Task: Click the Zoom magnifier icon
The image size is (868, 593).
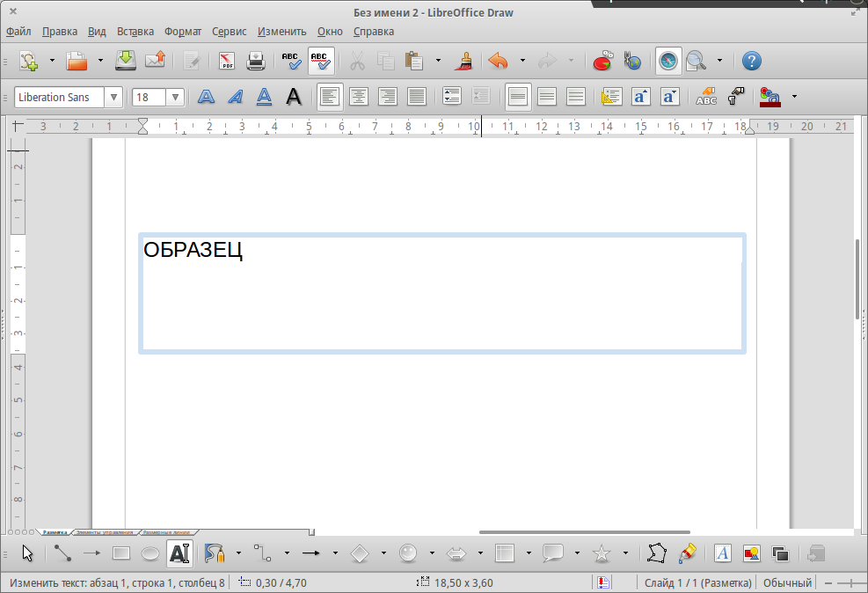Action: [696, 61]
